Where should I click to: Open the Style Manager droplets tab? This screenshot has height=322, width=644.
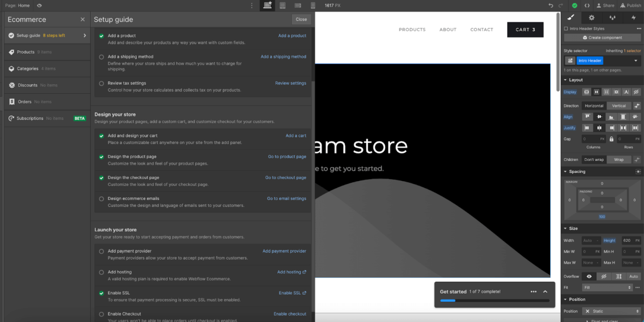(x=612, y=17)
